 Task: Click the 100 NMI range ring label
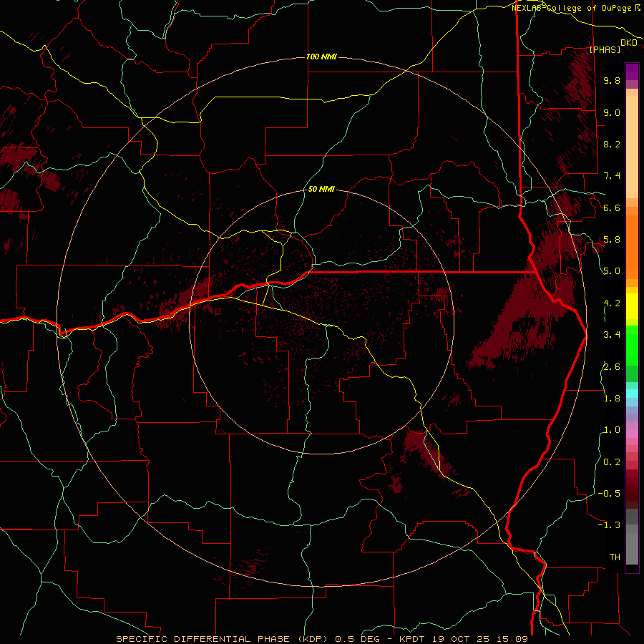point(321,57)
